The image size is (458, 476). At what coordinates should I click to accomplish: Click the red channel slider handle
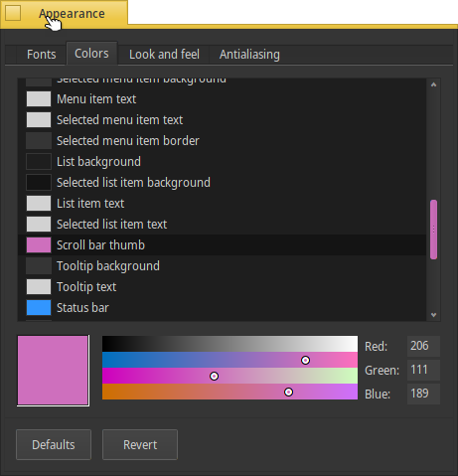(x=305, y=360)
